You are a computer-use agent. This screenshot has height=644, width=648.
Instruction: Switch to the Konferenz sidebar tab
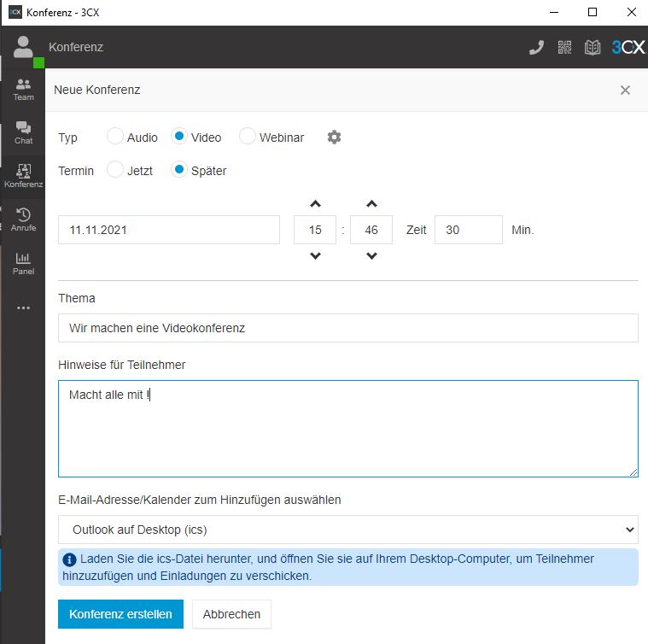(24, 177)
